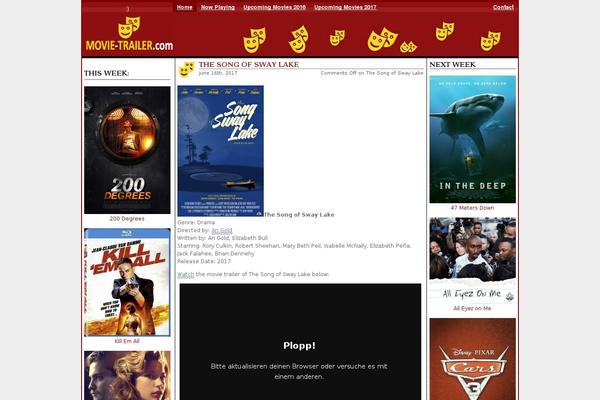This screenshot has width=600, height=400.
Task: Open the blonde woman poster under Kill Em All
Action: click(127, 376)
